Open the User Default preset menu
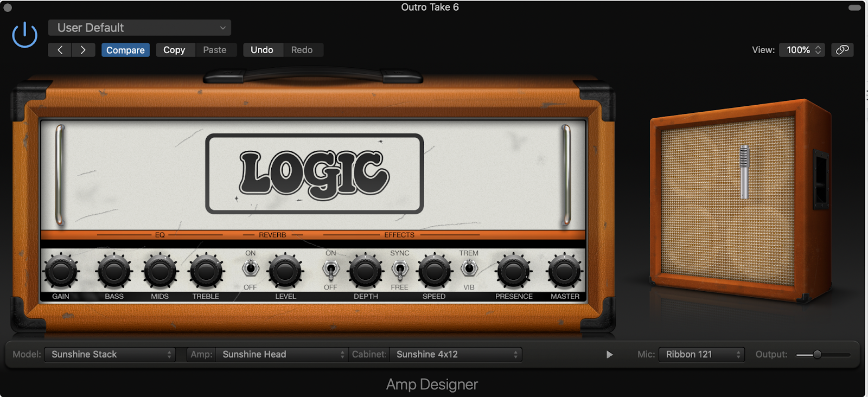The height and width of the screenshot is (397, 868). click(139, 28)
